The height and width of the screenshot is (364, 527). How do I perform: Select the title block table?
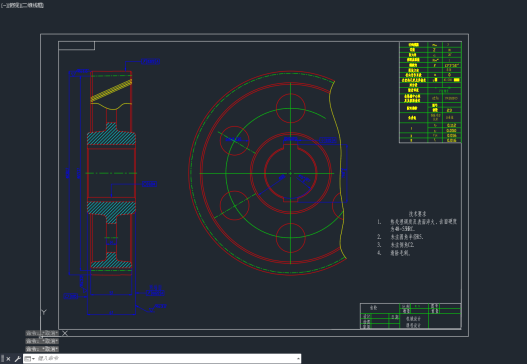pos(410,316)
